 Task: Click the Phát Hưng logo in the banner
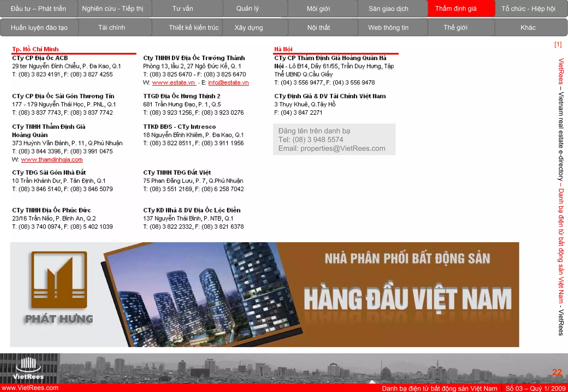point(59,287)
